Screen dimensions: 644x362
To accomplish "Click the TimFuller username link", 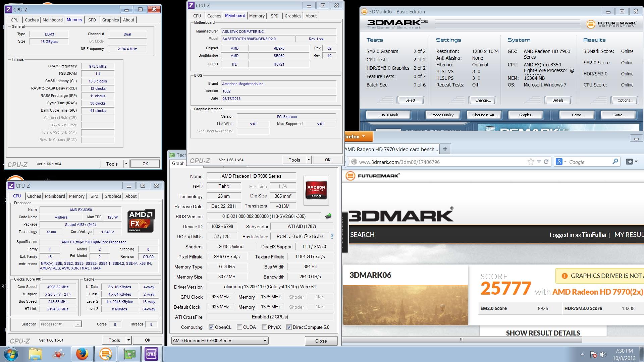I will (x=594, y=235).
